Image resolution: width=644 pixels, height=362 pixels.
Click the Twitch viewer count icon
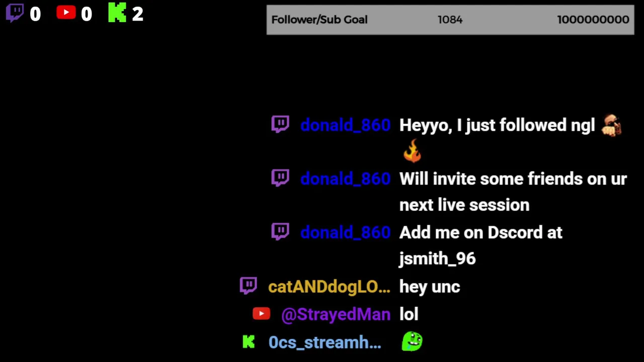point(15,13)
